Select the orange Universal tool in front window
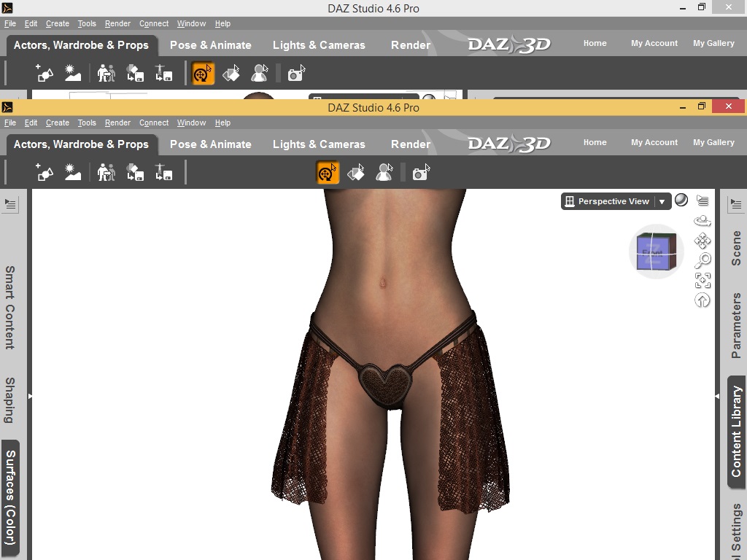Image resolution: width=747 pixels, height=560 pixels. [x=328, y=172]
